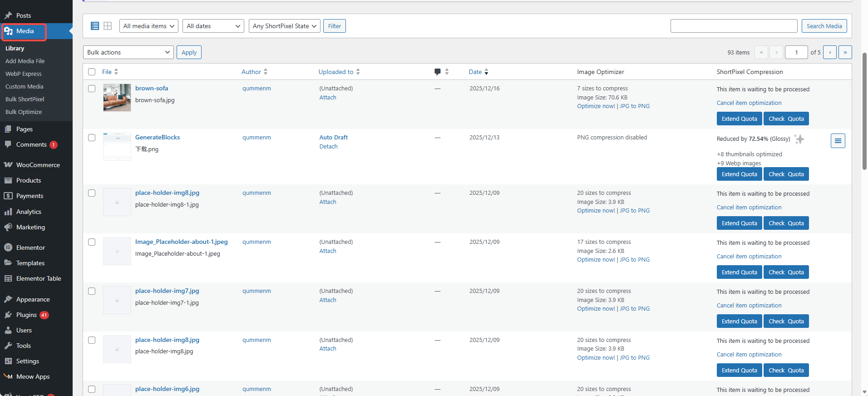
Task: Check the brown-sofa row checkbox
Action: pos(92,89)
